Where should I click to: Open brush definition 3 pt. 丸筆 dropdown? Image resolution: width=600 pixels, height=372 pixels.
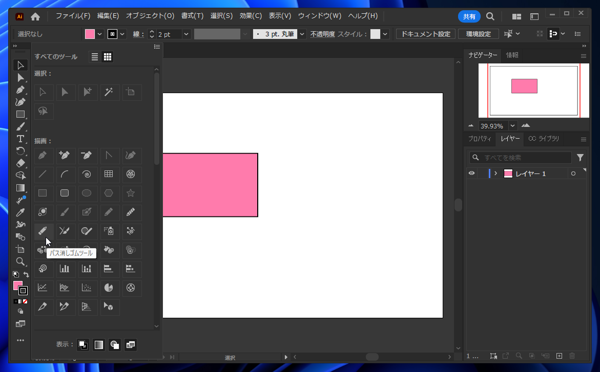[x=302, y=34]
